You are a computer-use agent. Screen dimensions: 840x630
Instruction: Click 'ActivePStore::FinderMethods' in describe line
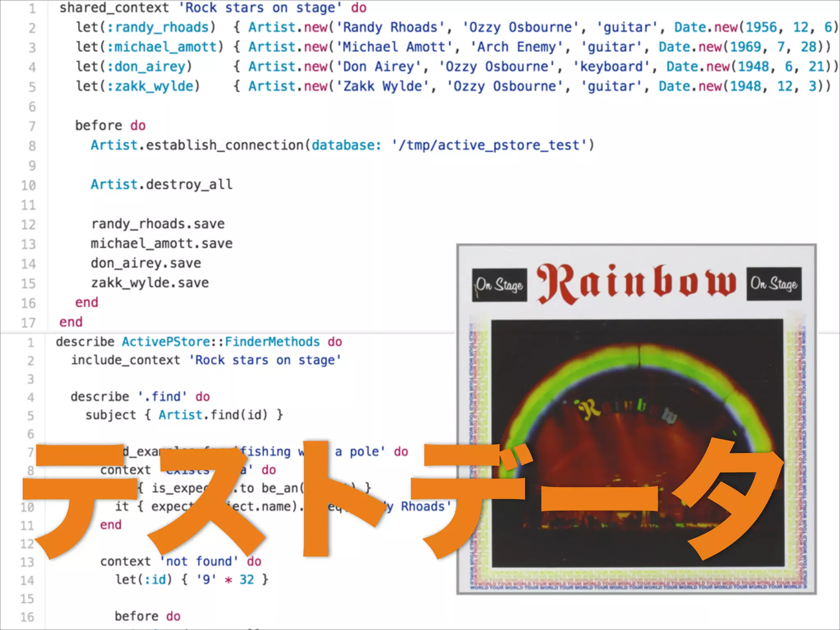pyautogui.click(x=221, y=342)
